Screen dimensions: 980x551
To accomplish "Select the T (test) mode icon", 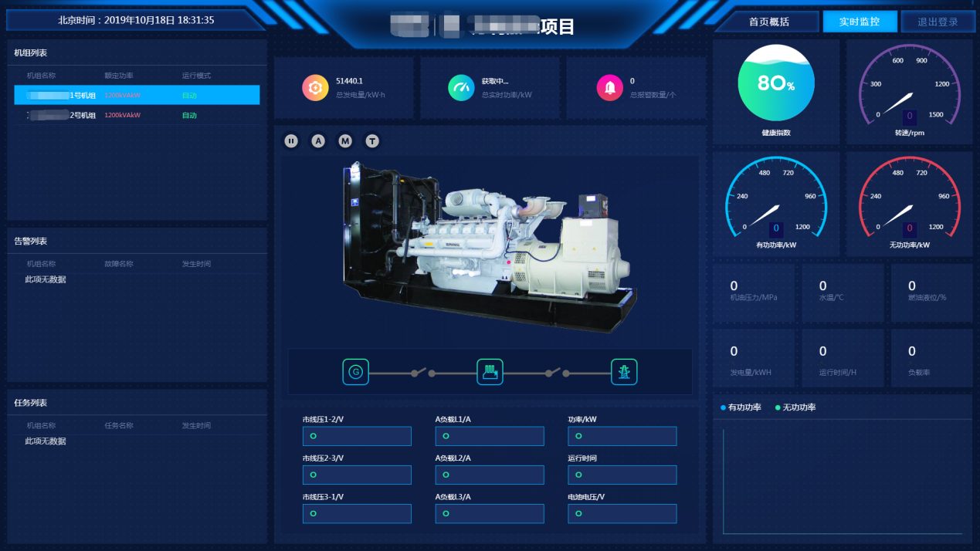I will [372, 140].
